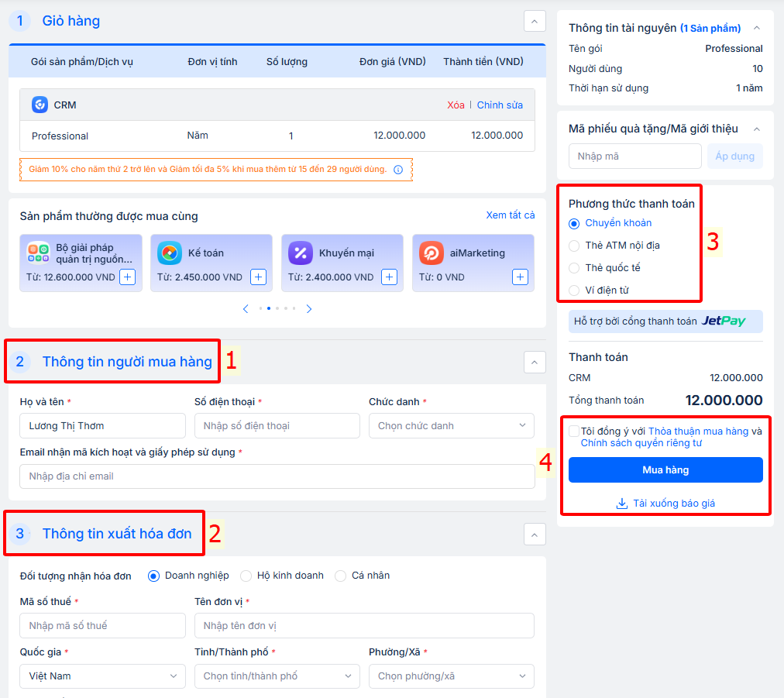Go to next recommended products page arrow
The width and height of the screenshot is (784, 698).
309,309
